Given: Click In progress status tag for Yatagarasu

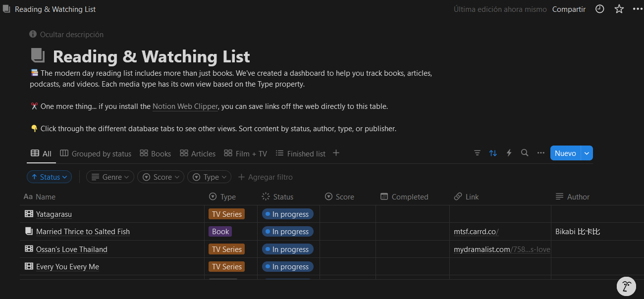Looking at the screenshot, I should [288, 214].
